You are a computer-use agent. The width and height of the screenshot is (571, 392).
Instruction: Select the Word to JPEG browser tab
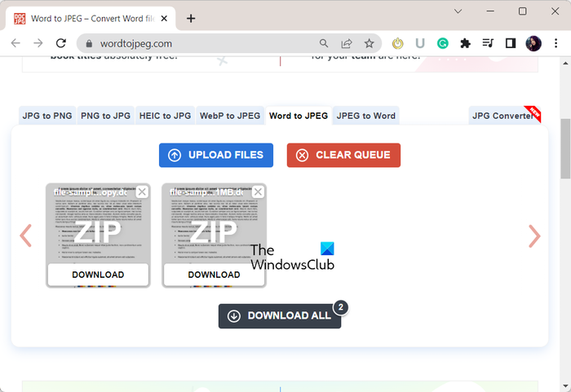91,19
